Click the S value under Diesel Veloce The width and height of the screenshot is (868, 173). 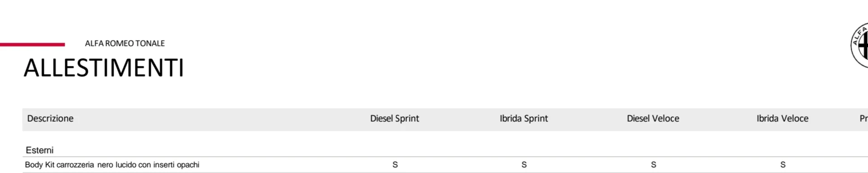click(x=653, y=165)
